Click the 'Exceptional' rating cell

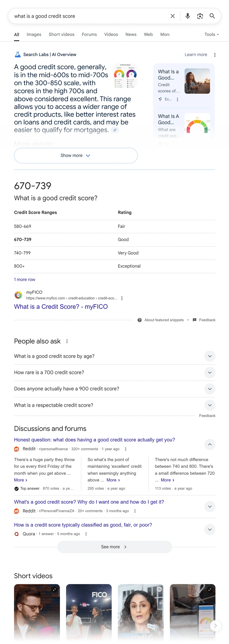(129, 266)
